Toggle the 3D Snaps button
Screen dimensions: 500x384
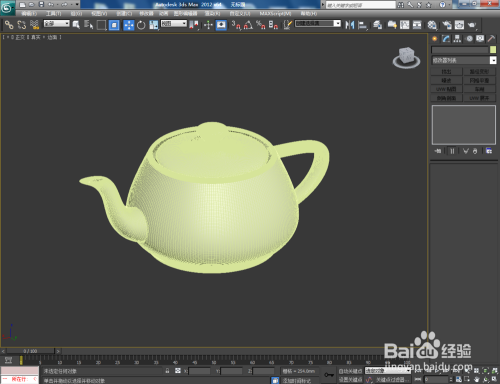click(x=236, y=25)
